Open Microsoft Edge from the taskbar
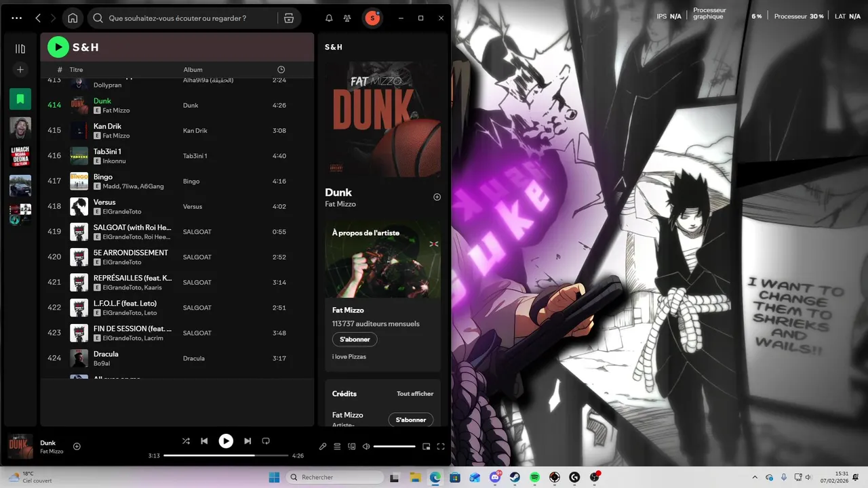The width and height of the screenshot is (868, 488). point(435,477)
